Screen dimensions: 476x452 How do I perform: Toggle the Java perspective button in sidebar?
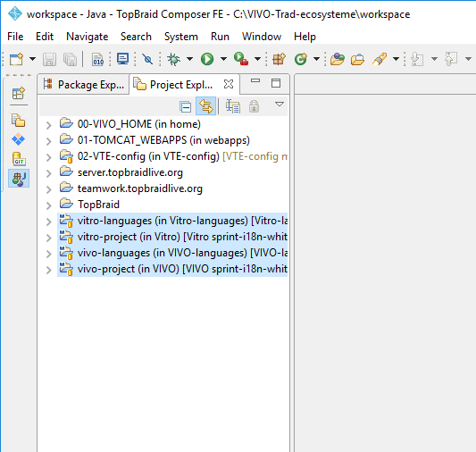[19, 179]
